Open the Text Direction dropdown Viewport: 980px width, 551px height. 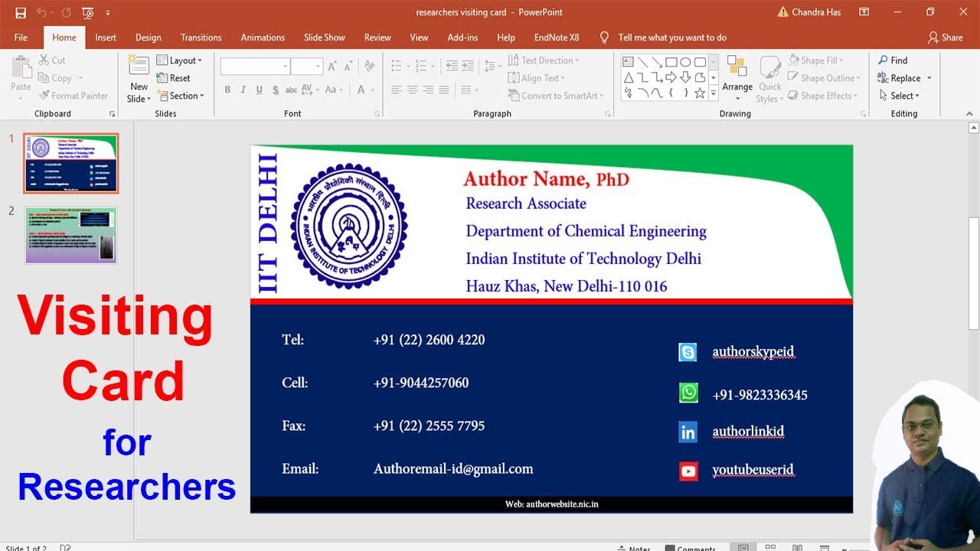pos(544,60)
